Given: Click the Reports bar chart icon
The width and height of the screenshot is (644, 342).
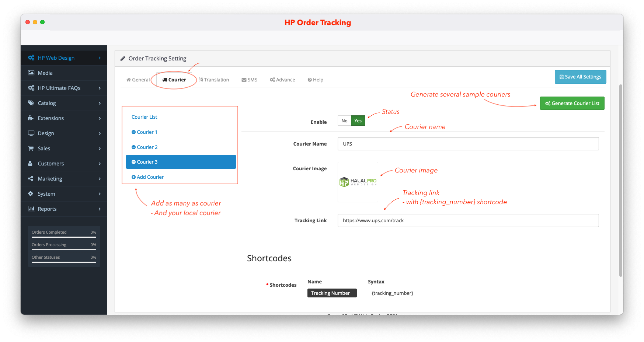Looking at the screenshot, I should coord(31,209).
